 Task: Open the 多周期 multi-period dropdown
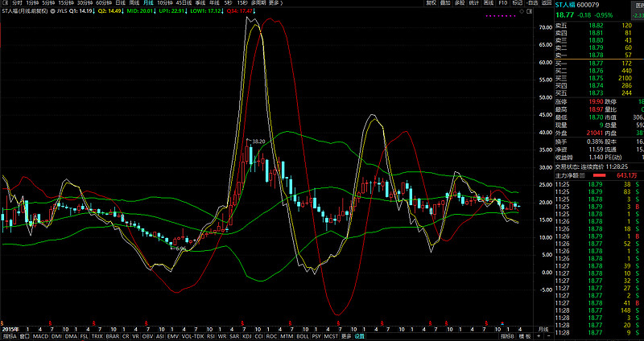[x=257, y=3]
